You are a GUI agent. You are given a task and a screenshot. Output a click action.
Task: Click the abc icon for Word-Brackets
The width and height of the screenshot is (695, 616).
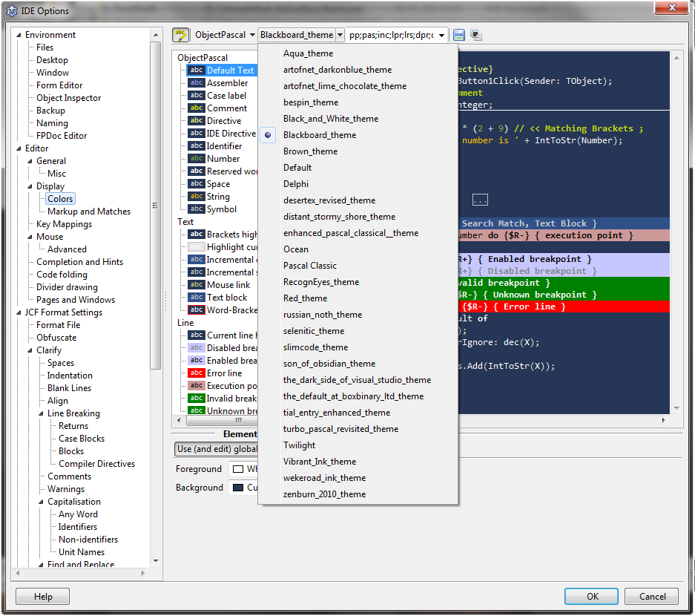coord(197,310)
